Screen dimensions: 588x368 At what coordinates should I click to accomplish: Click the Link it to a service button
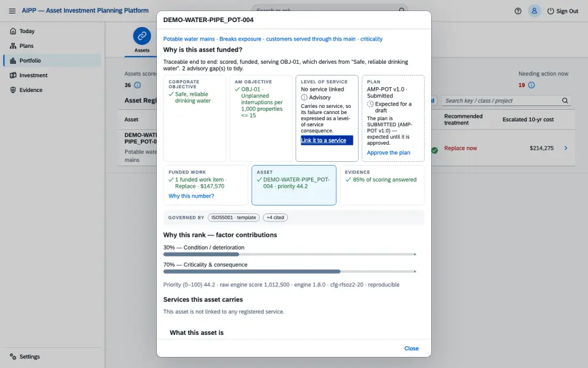(326, 140)
